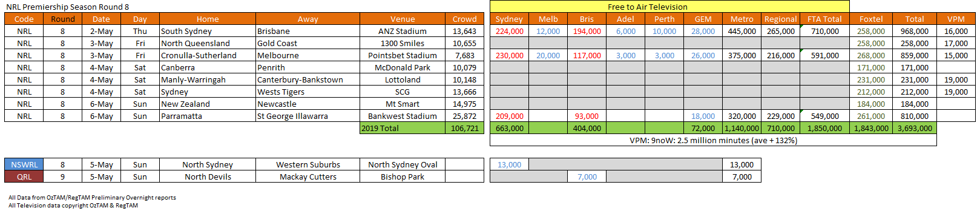The image size is (980, 219).
Task: Click the 'McDonald Park' venue cell
Action: click(x=403, y=67)
